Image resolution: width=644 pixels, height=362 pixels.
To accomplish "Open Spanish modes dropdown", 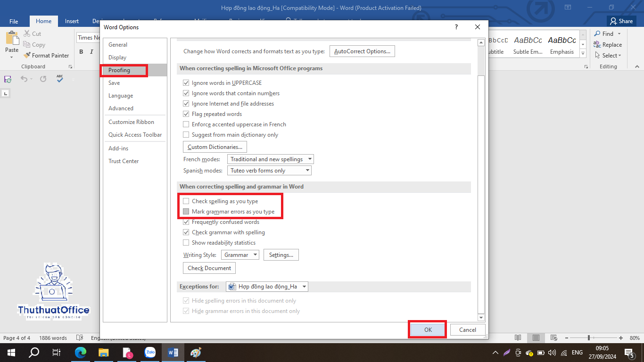I will 269,171.
